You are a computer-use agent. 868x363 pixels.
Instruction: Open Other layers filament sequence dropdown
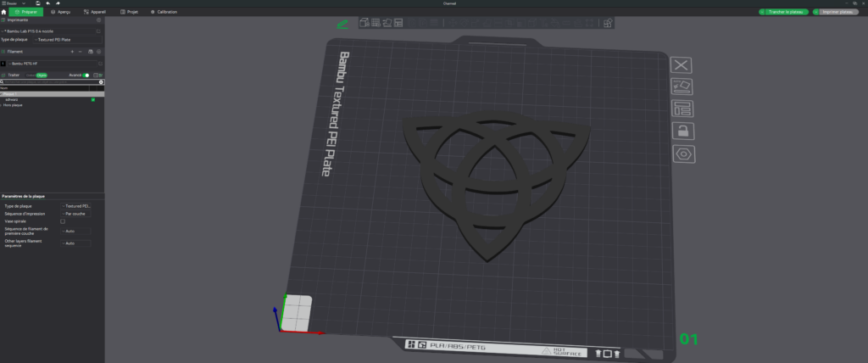(x=75, y=243)
